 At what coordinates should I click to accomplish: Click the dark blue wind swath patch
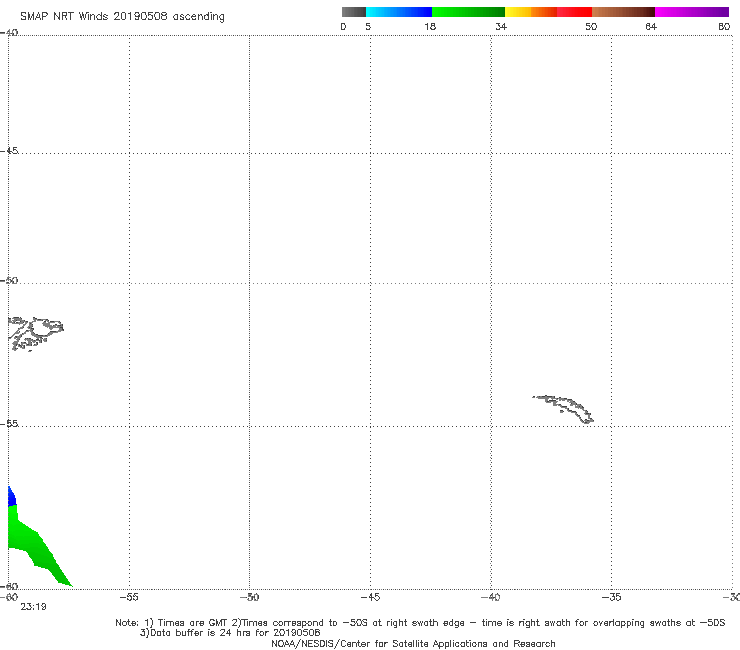(x=12, y=497)
